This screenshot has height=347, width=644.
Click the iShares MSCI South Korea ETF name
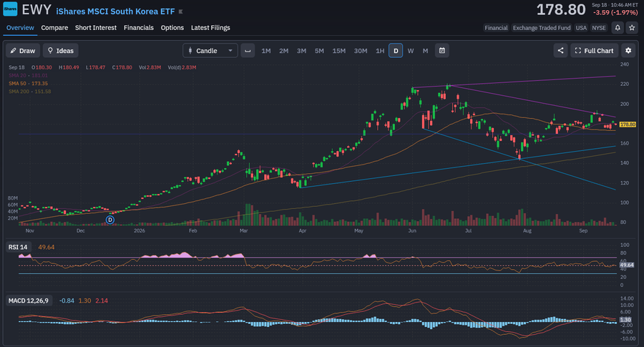tap(115, 11)
